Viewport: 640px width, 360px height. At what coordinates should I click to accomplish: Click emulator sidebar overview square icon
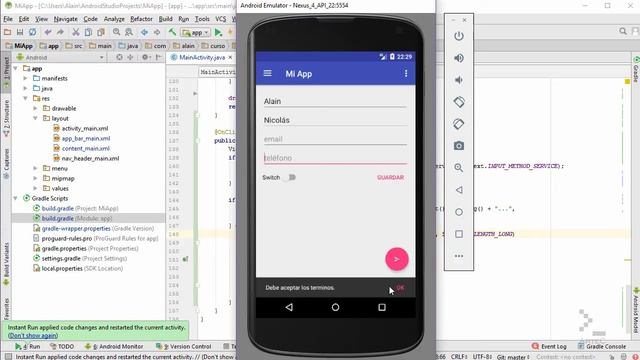pyautogui.click(x=459, y=234)
